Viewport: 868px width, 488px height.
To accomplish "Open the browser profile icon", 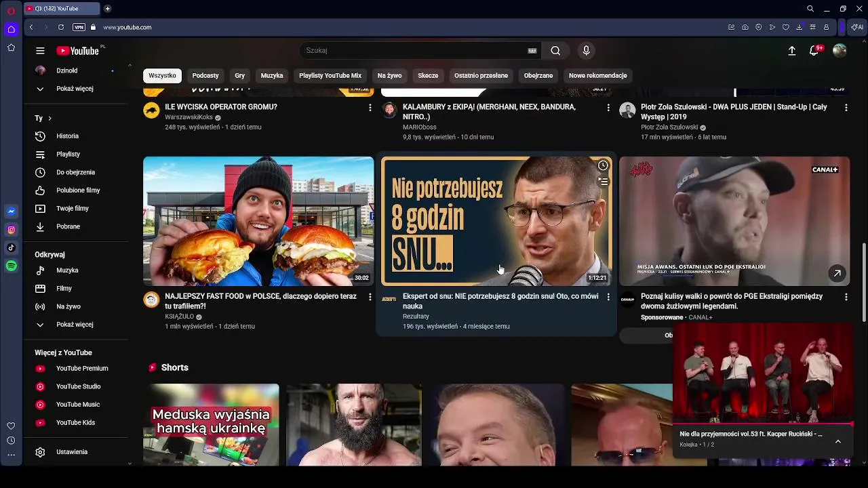I will click(x=826, y=27).
